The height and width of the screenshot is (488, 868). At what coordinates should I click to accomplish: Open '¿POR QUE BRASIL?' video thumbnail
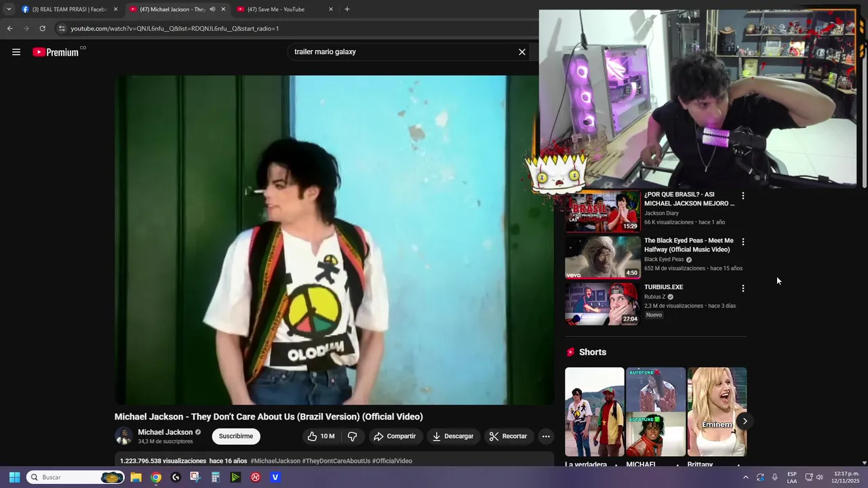click(x=603, y=211)
